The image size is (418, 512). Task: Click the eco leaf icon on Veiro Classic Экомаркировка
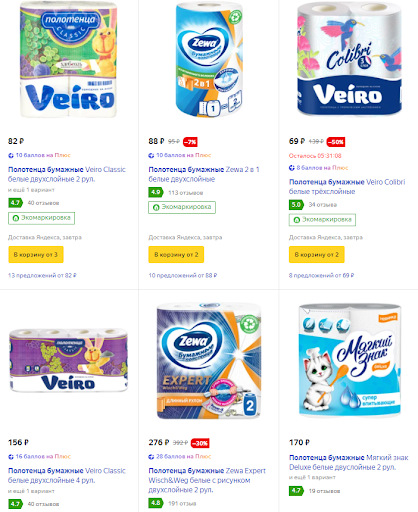point(15,218)
